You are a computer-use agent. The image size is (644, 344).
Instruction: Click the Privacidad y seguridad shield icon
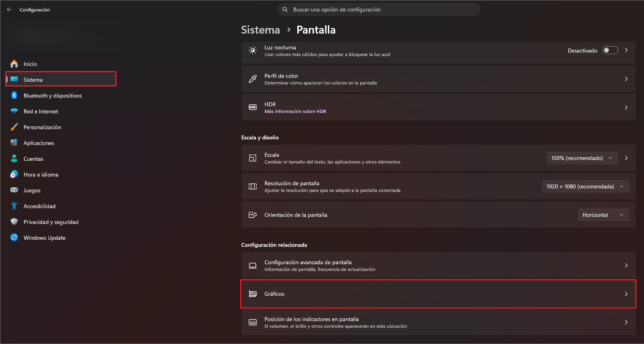[14, 222]
